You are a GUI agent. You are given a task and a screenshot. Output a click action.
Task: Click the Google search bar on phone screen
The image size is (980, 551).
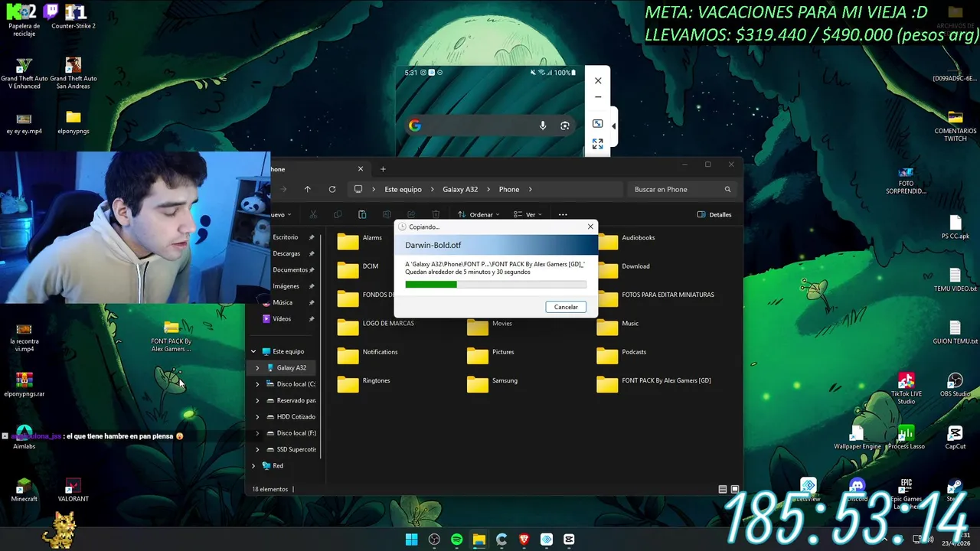click(x=490, y=126)
